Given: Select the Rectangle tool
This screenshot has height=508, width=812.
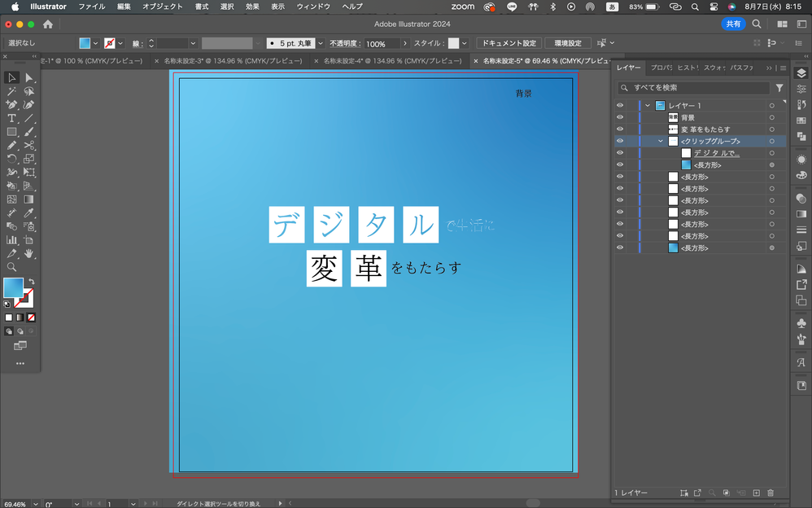Looking at the screenshot, I should click(11, 132).
